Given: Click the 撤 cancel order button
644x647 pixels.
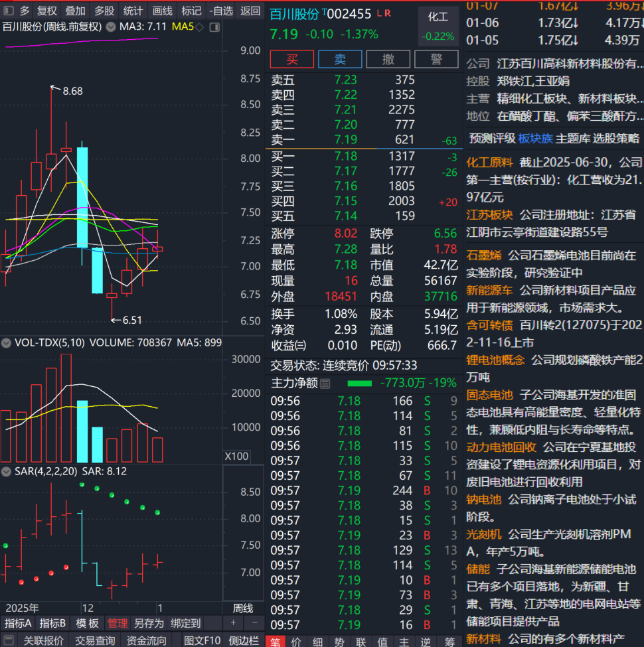Looking at the screenshot, I should pyautogui.click(x=388, y=59).
